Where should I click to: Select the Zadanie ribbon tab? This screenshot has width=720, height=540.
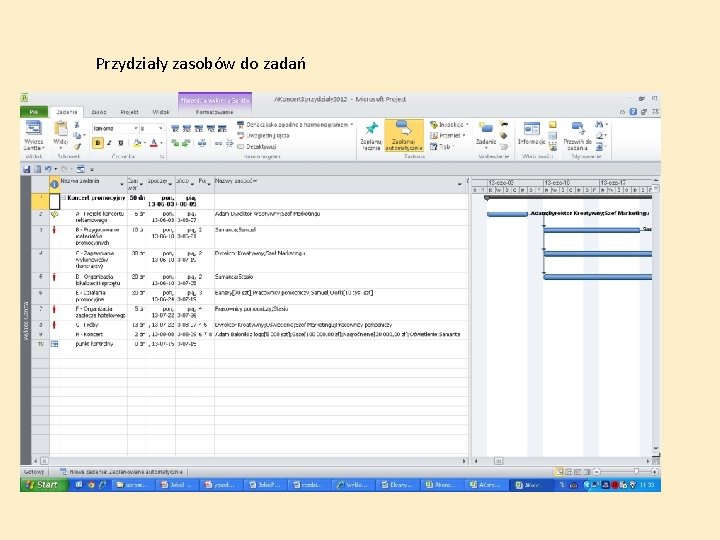pos(67,112)
